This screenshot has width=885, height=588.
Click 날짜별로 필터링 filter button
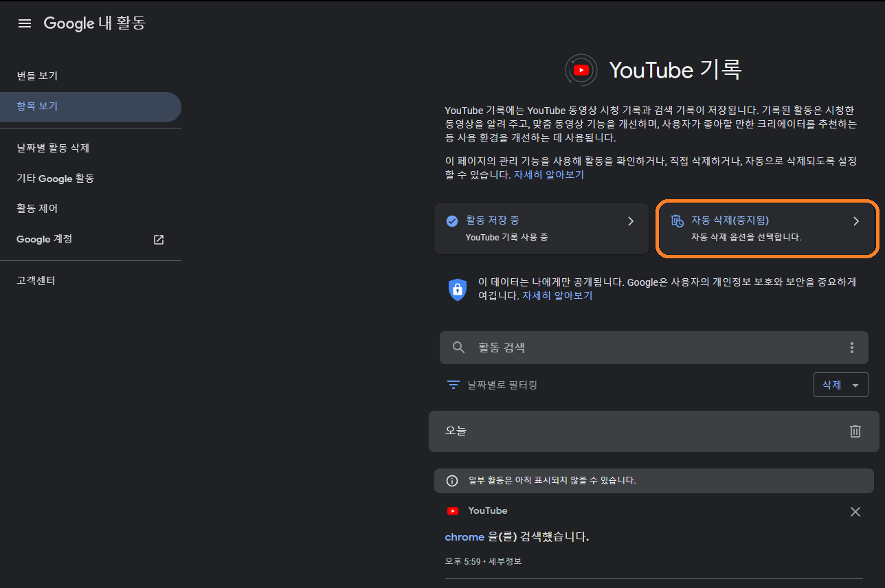click(492, 385)
